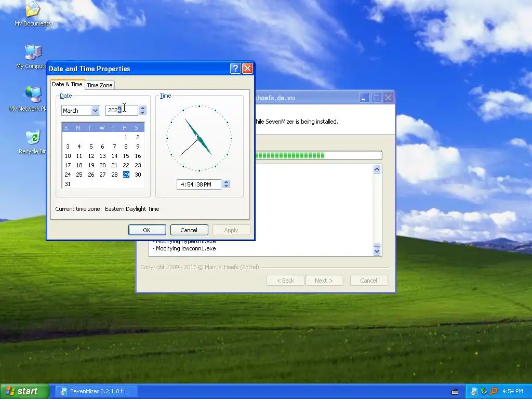Image resolution: width=532 pixels, height=399 pixels.
Task: Click the language bar keyboard icon in taskbar
Action: click(455, 391)
